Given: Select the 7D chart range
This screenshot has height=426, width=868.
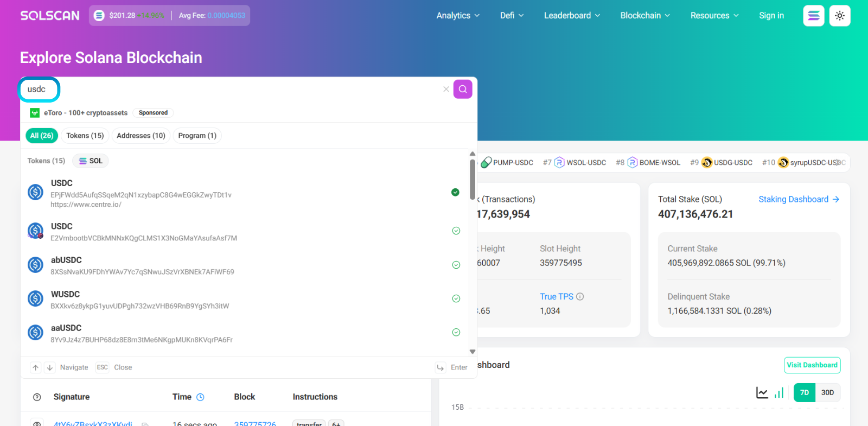Looking at the screenshot, I should 805,392.
